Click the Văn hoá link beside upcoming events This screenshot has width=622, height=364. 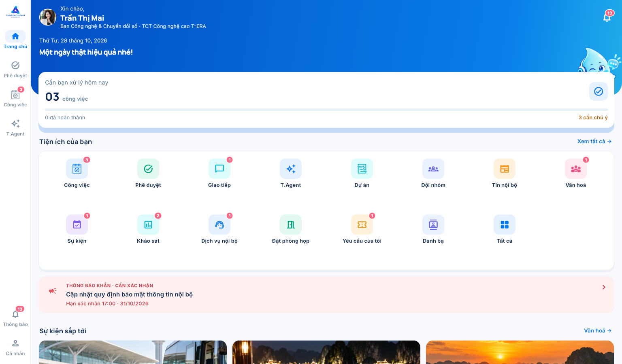coord(598,330)
